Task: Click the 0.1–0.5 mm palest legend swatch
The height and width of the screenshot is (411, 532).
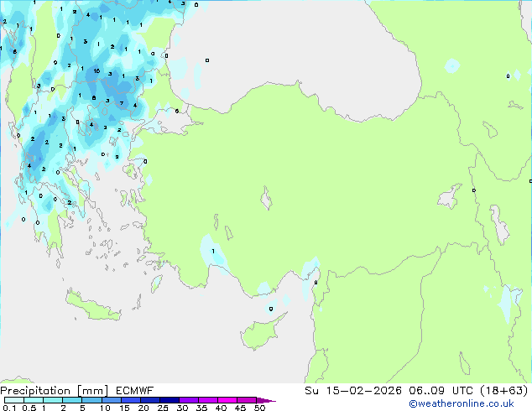Action: (x=14, y=400)
